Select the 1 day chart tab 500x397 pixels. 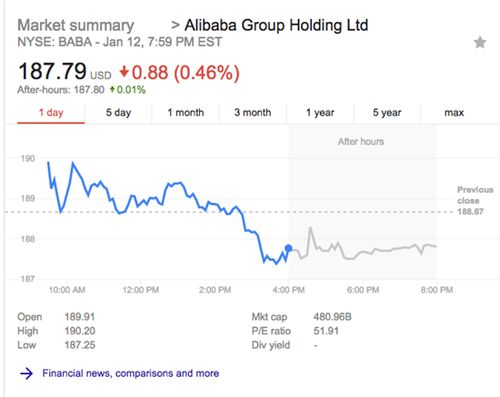pos(51,113)
